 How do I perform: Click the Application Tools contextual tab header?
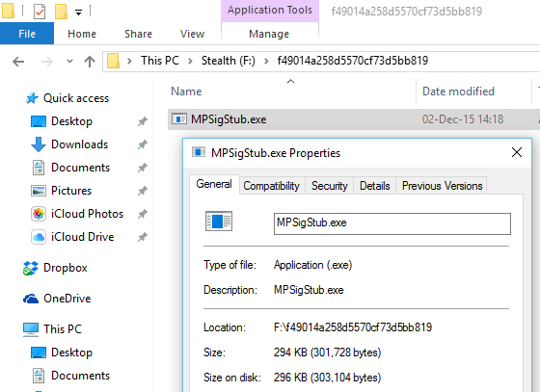pyautogui.click(x=270, y=11)
